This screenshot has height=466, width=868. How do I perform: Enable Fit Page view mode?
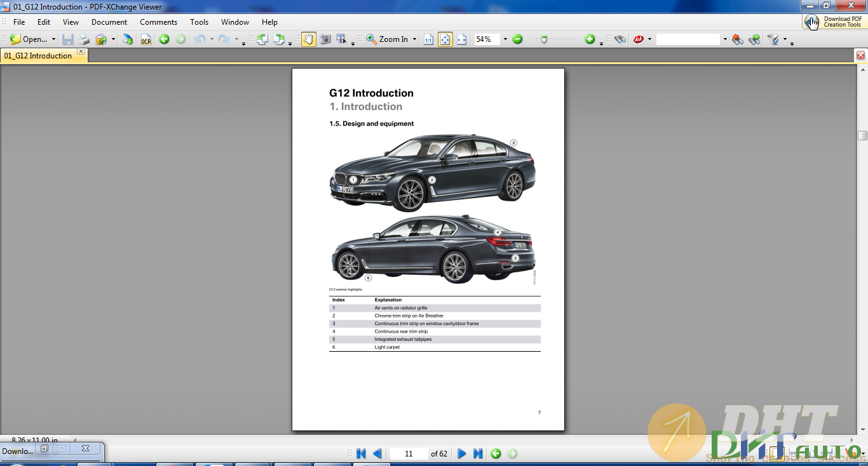click(x=445, y=39)
